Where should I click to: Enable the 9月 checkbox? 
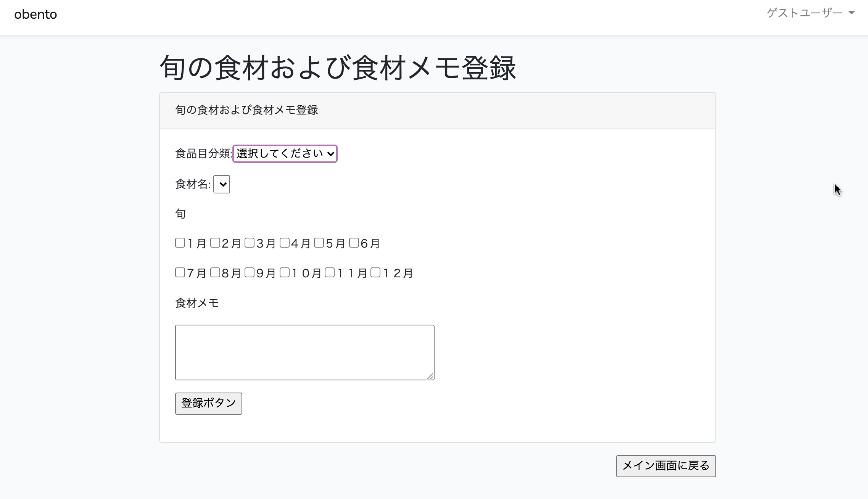point(250,272)
